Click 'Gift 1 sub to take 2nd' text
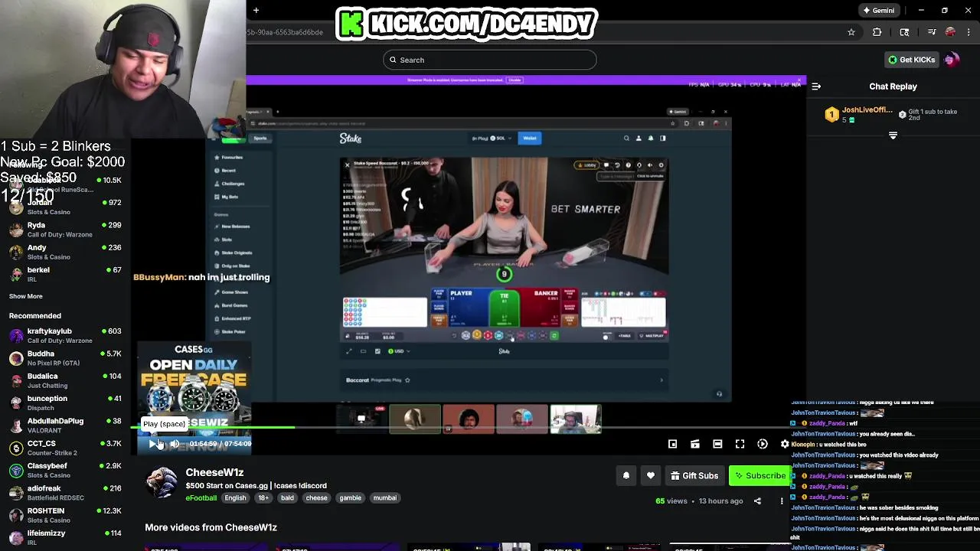The width and height of the screenshot is (980, 551). pyautogui.click(x=933, y=115)
